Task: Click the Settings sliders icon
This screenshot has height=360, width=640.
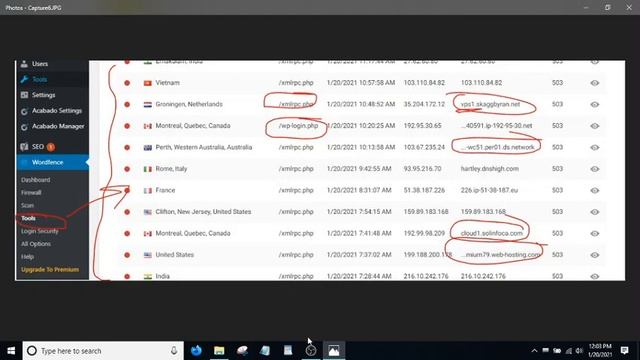Action: 24,95
